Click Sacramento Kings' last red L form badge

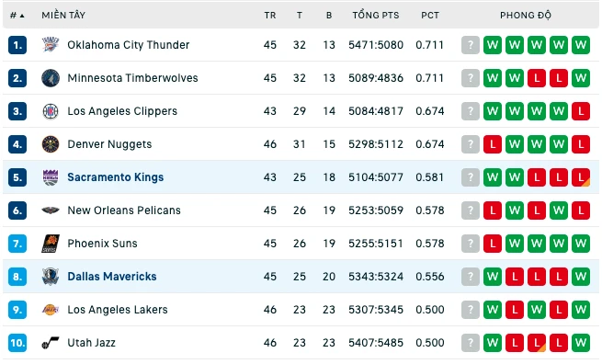(x=581, y=177)
